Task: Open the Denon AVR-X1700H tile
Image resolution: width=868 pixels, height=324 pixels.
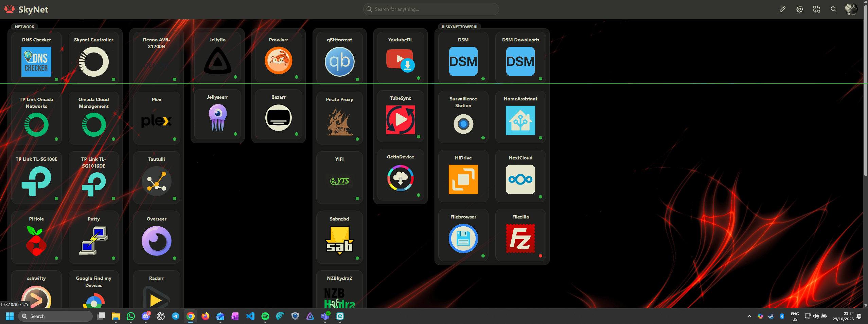Action: (157, 58)
